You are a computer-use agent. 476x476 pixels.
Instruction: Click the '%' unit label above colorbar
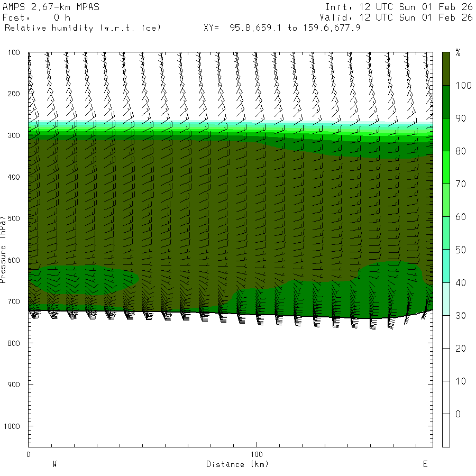(x=458, y=52)
